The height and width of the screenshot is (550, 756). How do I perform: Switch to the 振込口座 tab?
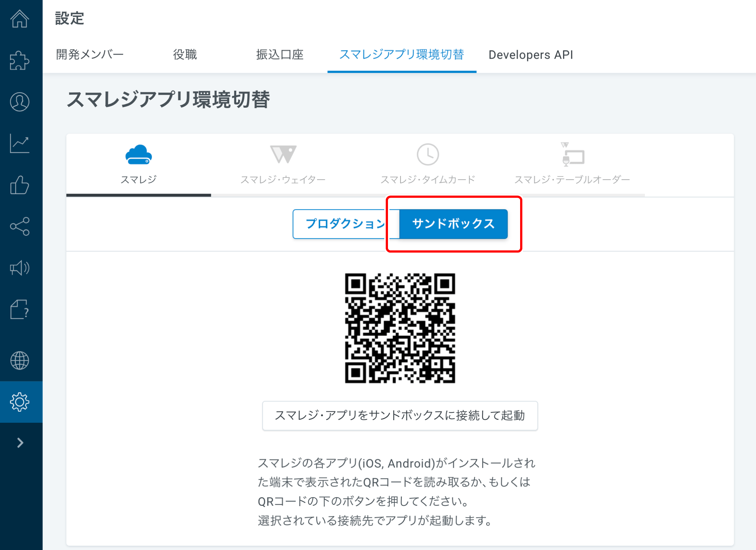pos(280,55)
